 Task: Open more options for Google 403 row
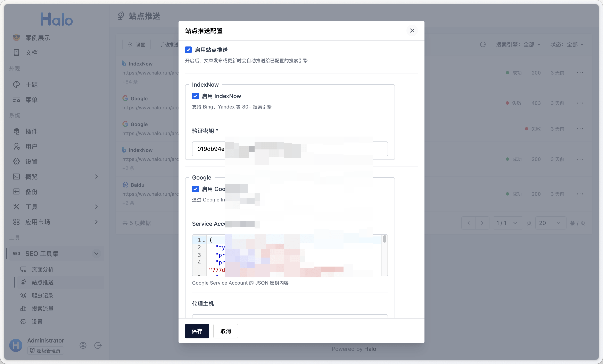580,103
